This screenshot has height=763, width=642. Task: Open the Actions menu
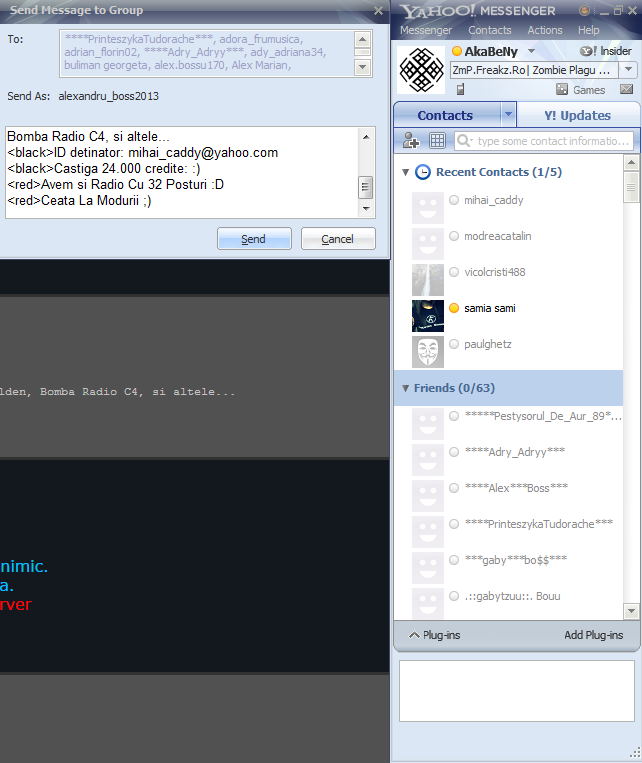(x=545, y=30)
